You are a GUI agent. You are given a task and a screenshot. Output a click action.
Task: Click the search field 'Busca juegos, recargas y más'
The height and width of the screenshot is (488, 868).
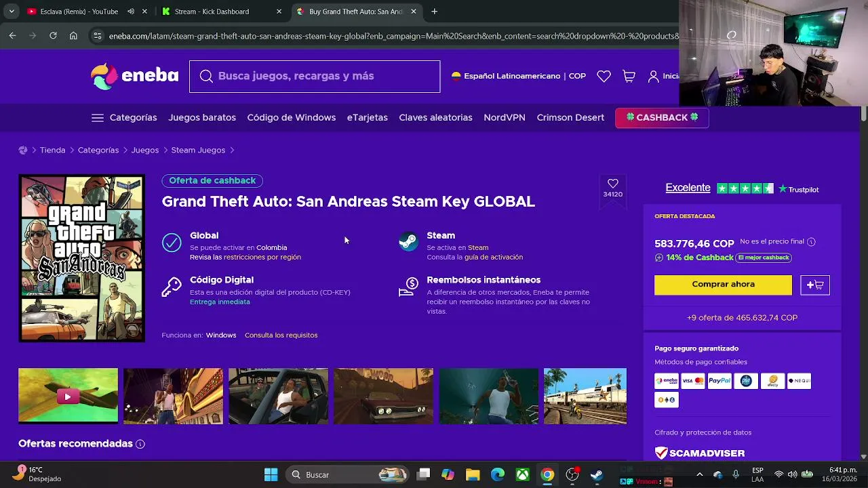click(315, 77)
